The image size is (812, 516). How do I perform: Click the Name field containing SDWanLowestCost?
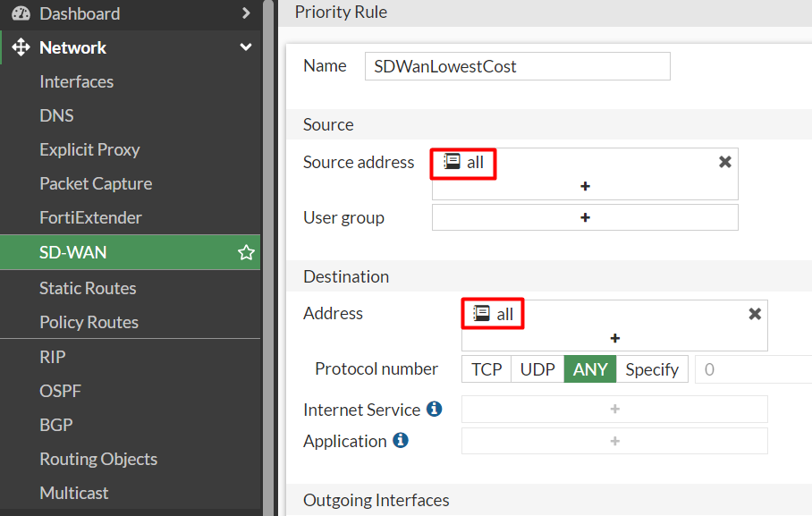click(518, 66)
